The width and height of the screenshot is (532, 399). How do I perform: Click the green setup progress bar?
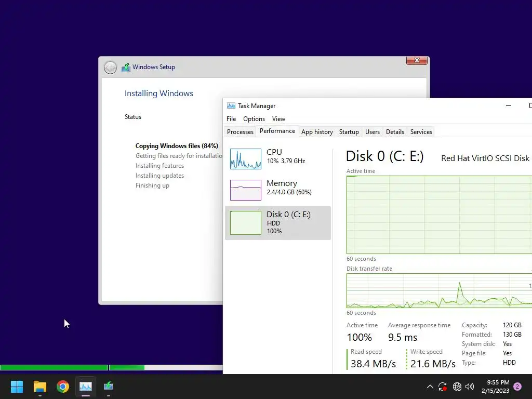pyautogui.click(x=111, y=367)
